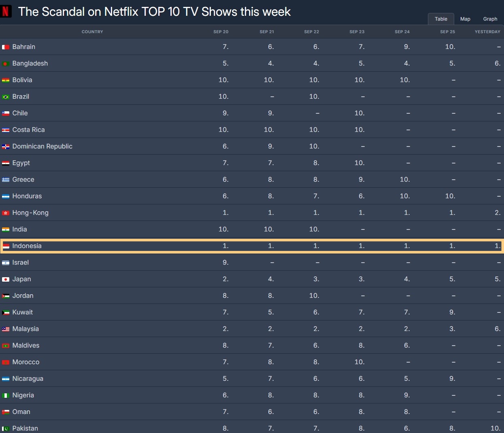Click the Bahrain flag icon
The height and width of the screenshot is (433, 504).
6,47
